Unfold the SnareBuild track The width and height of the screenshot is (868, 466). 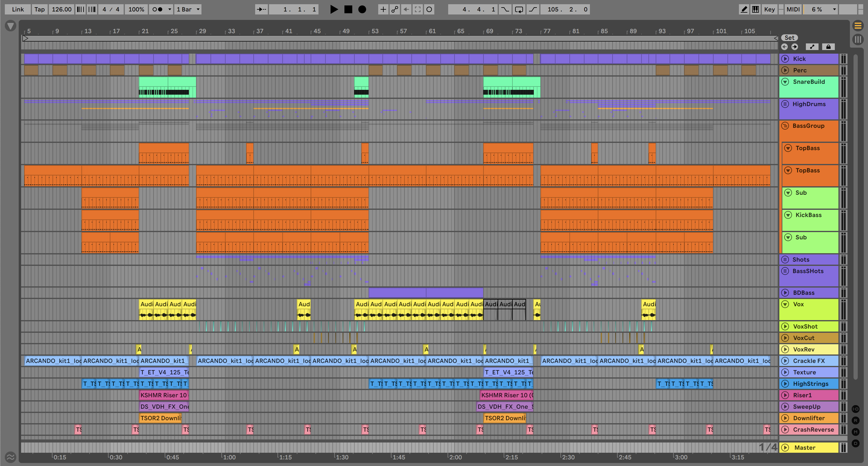(x=785, y=82)
